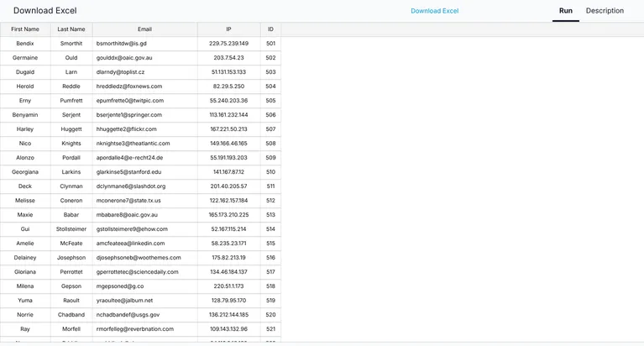Image resolution: width=644 pixels, height=346 pixels.
Task: Select the ID cell 504
Action: coord(270,86)
